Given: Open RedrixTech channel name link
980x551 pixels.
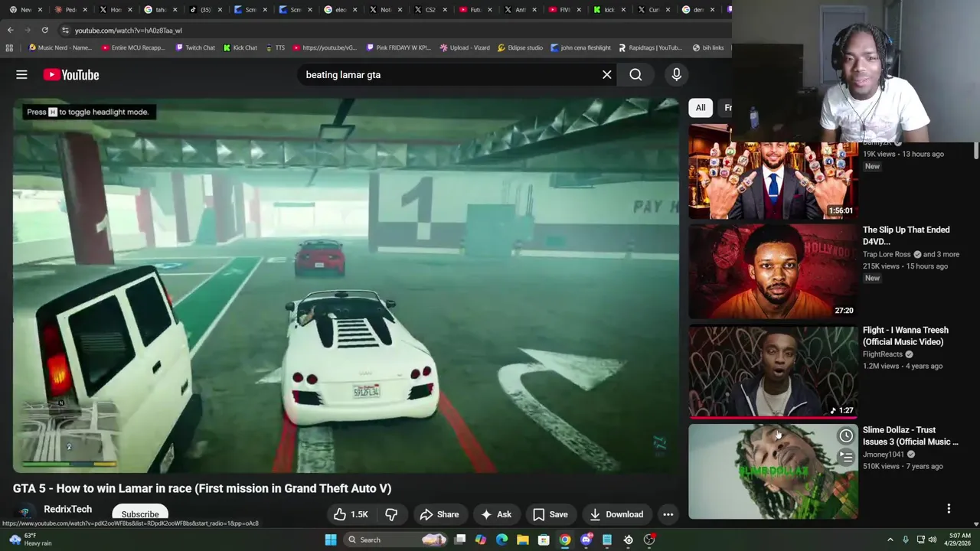Looking at the screenshot, I should pos(67,509).
